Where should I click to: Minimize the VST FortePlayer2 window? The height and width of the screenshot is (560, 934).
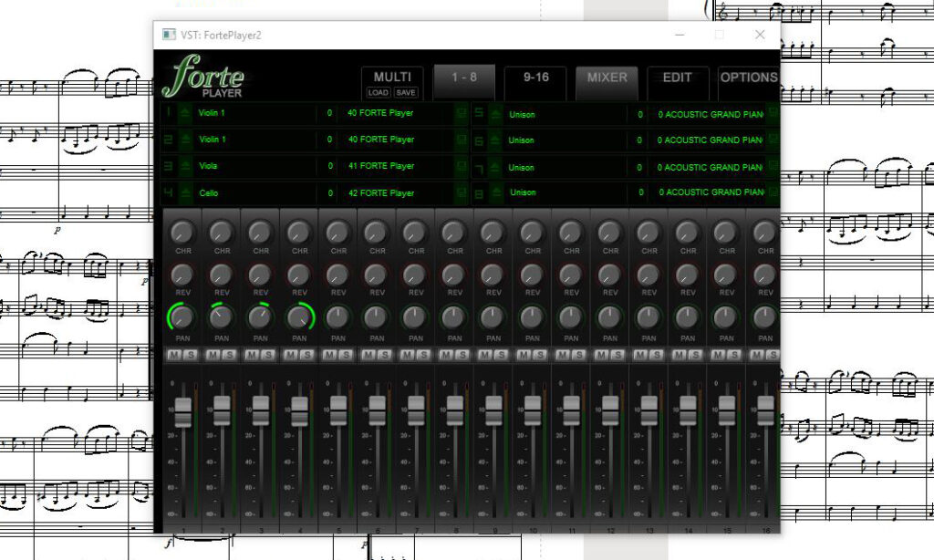(x=680, y=35)
